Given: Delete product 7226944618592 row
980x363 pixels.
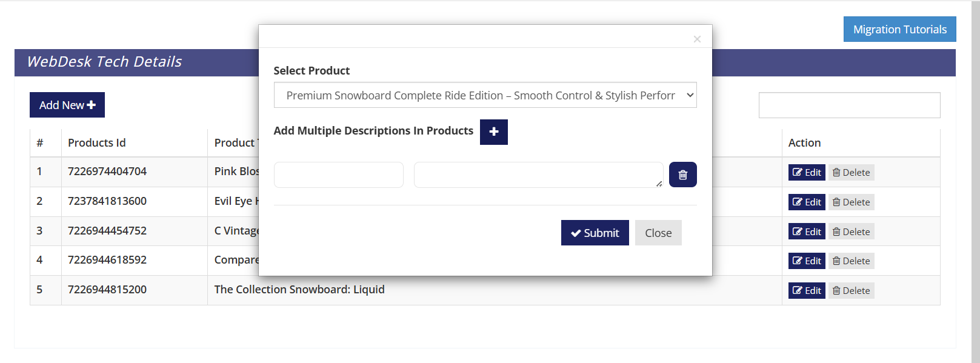Looking at the screenshot, I should click(851, 261).
